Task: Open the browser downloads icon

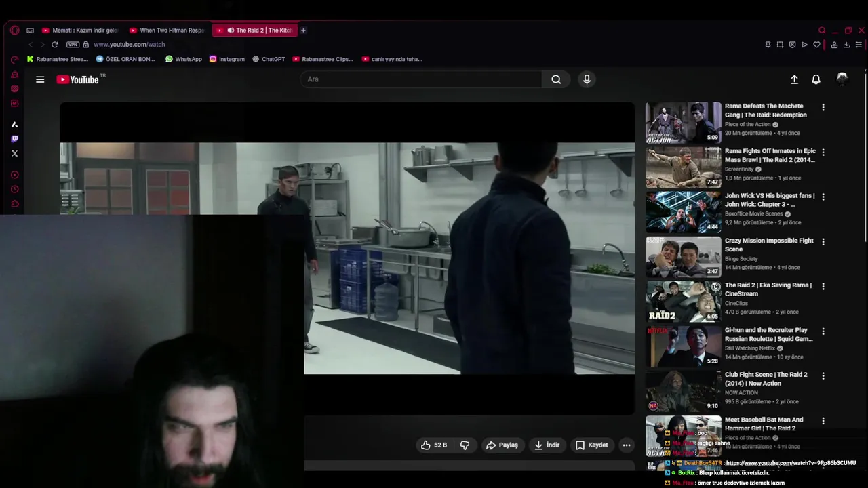Action: click(846, 45)
